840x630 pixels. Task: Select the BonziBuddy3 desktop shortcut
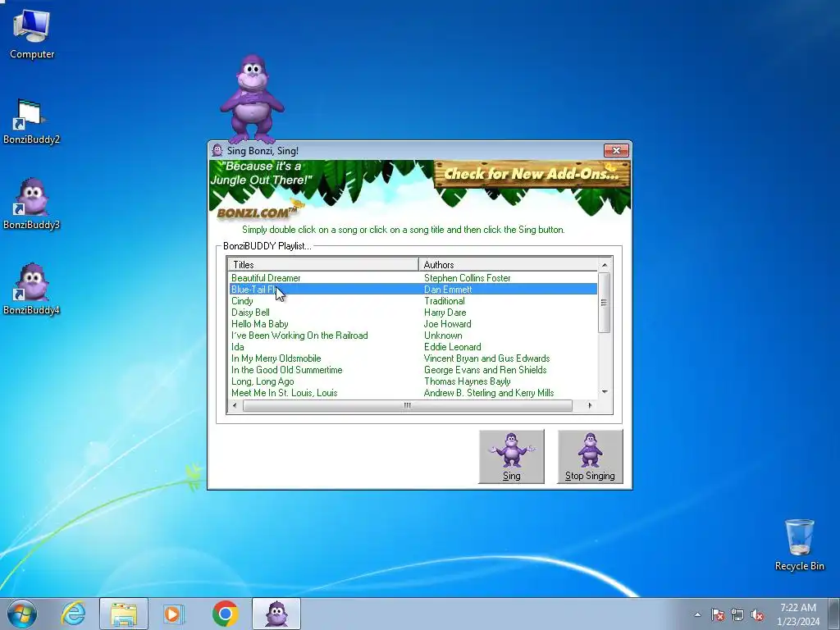(x=31, y=204)
